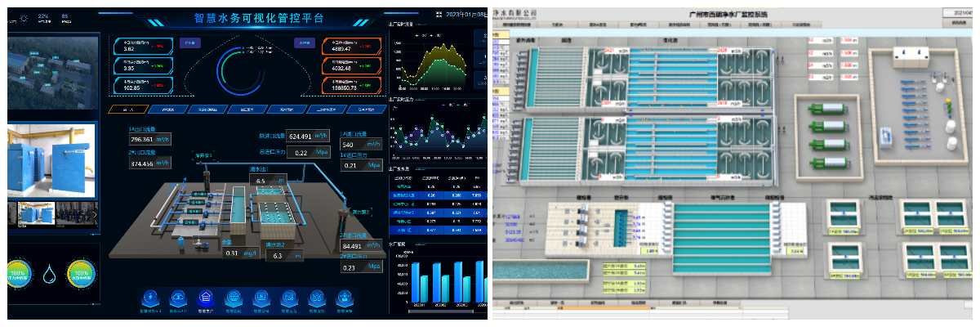Click next arrow on equipment thumbnail strip

click(x=95, y=214)
